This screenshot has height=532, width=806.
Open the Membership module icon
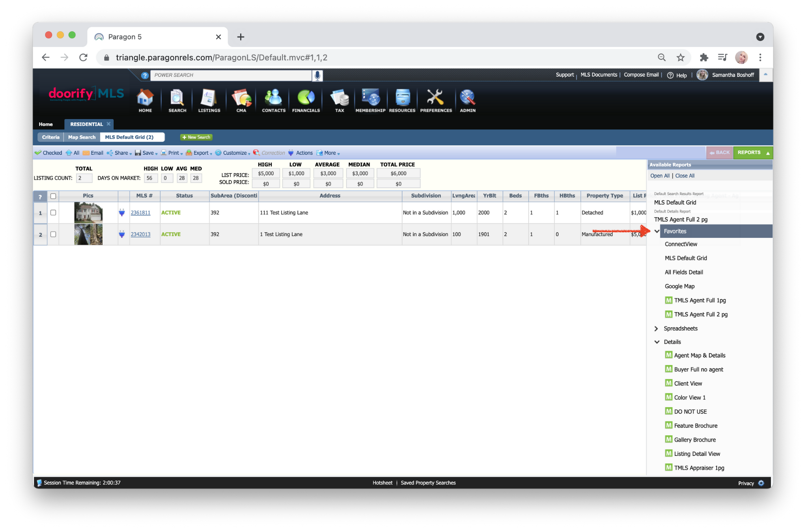(x=370, y=101)
